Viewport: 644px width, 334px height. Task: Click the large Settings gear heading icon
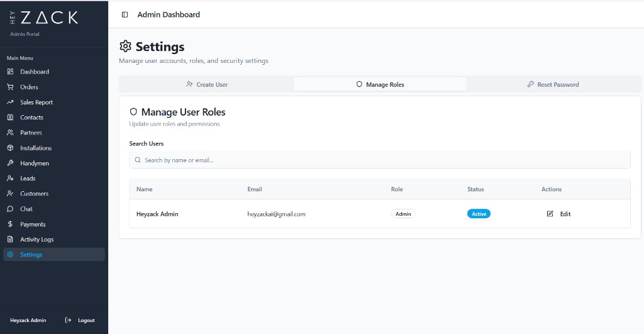125,46
